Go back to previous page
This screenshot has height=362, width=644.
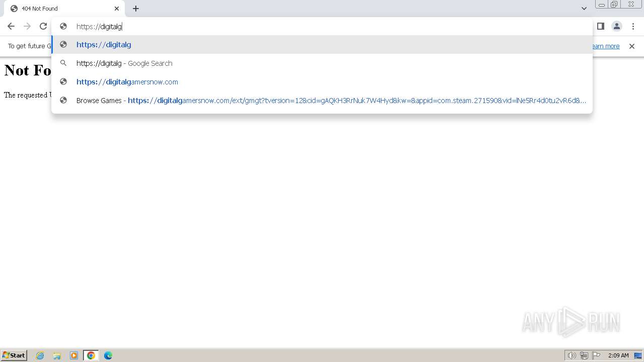(x=11, y=26)
